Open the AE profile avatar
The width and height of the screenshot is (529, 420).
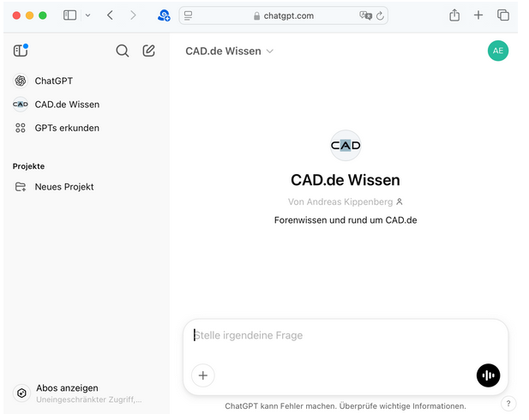pyautogui.click(x=498, y=51)
